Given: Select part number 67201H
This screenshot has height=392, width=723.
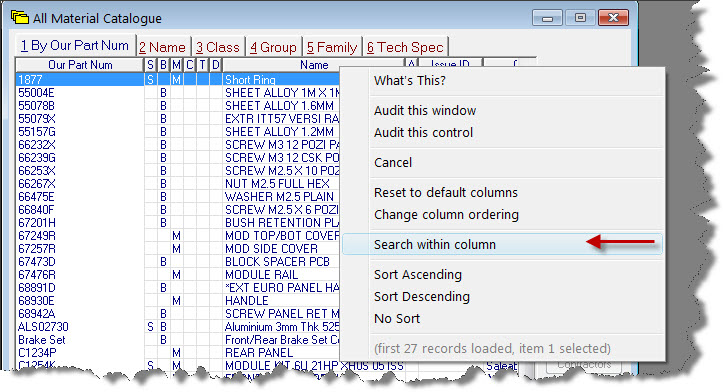Looking at the screenshot, I should pos(37,223).
